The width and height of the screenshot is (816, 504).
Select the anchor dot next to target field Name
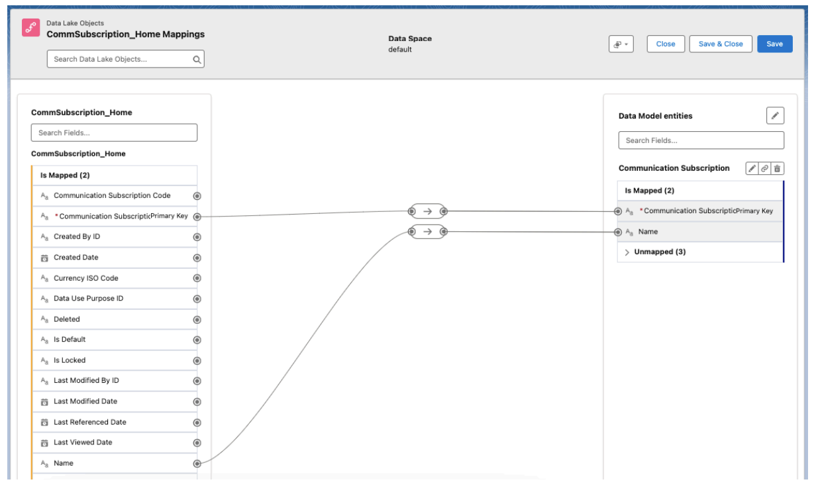click(x=617, y=232)
